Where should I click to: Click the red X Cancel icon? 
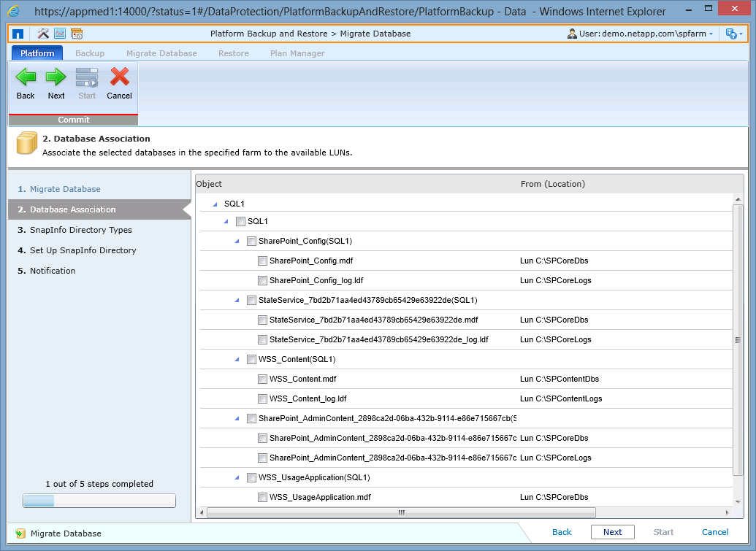click(119, 77)
